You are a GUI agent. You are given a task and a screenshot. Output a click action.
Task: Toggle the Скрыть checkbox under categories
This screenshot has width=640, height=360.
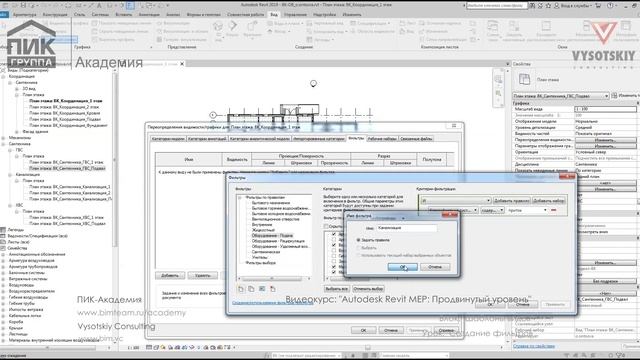click(326, 226)
